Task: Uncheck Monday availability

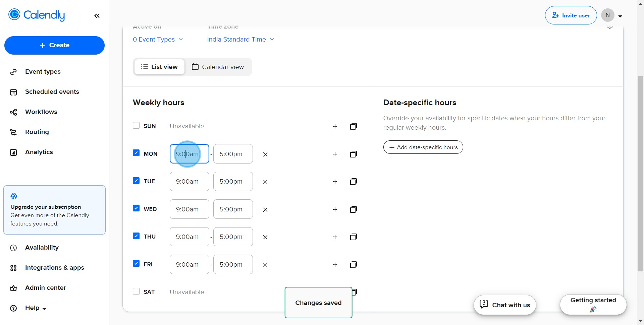Action: (x=136, y=153)
